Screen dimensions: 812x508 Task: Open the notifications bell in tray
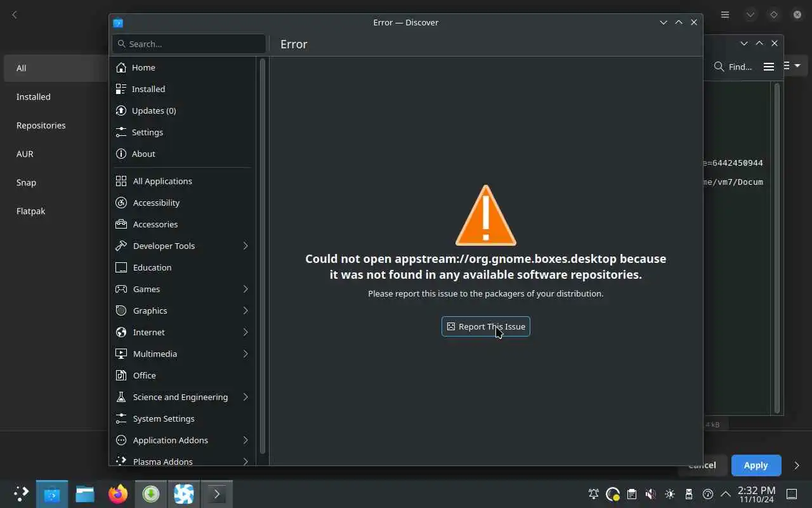(x=594, y=494)
